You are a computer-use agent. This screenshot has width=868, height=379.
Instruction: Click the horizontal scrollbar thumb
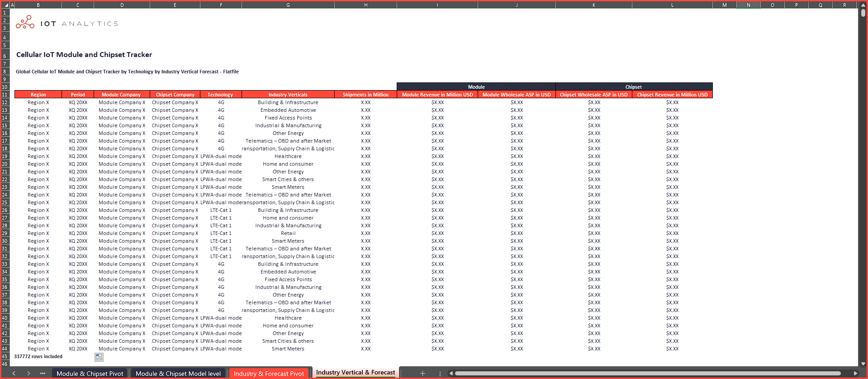[647, 373]
